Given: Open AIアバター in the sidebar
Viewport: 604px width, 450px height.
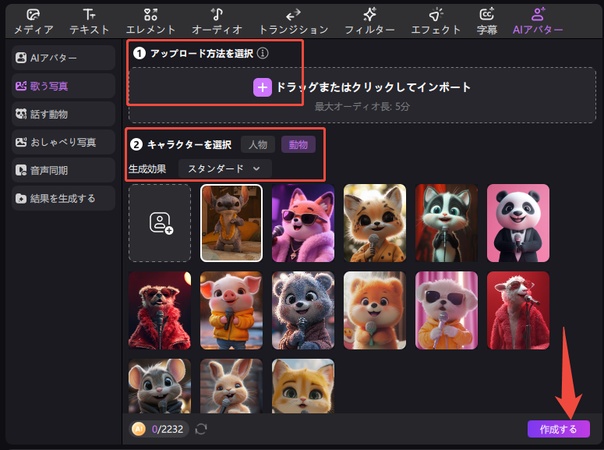Looking at the screenshot, I should pos(63,58).
